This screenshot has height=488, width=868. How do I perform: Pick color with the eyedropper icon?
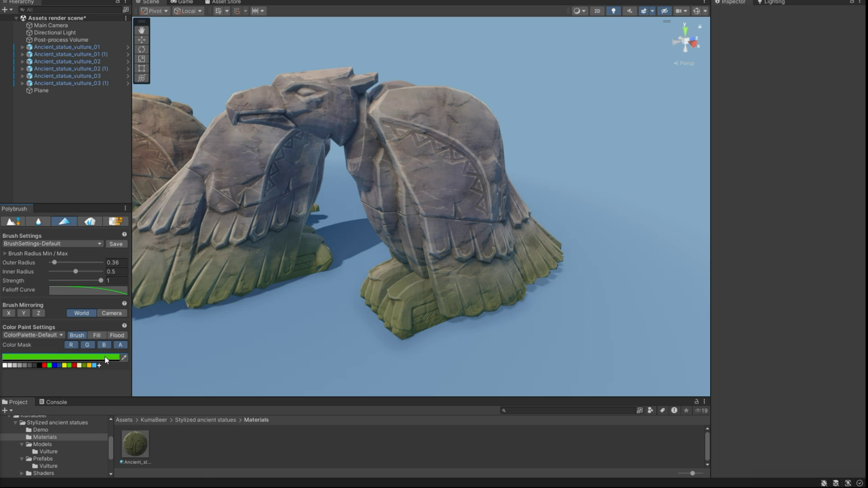click(124, 357)
